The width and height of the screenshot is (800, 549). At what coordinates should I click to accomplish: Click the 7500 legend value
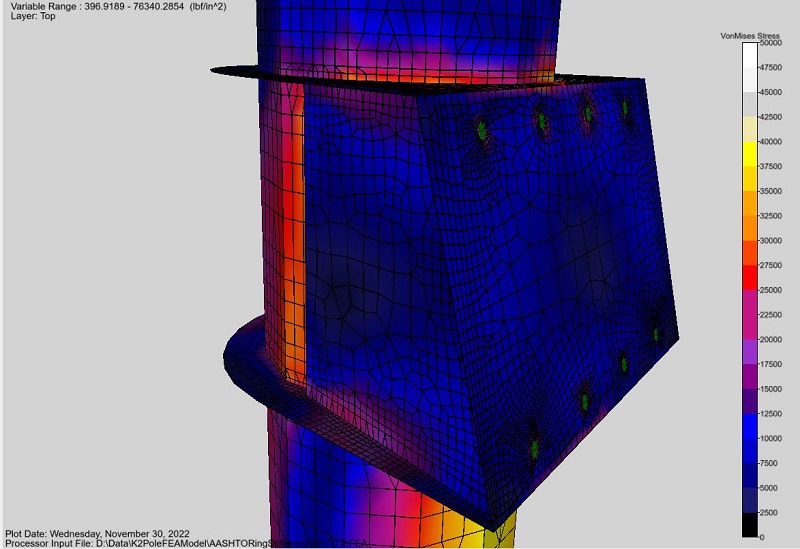click(768, 463)
